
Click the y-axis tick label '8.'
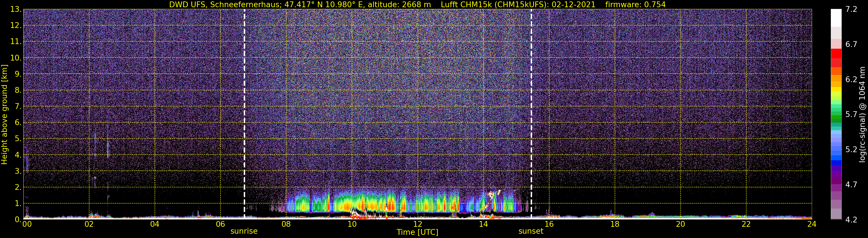[18, 90]
